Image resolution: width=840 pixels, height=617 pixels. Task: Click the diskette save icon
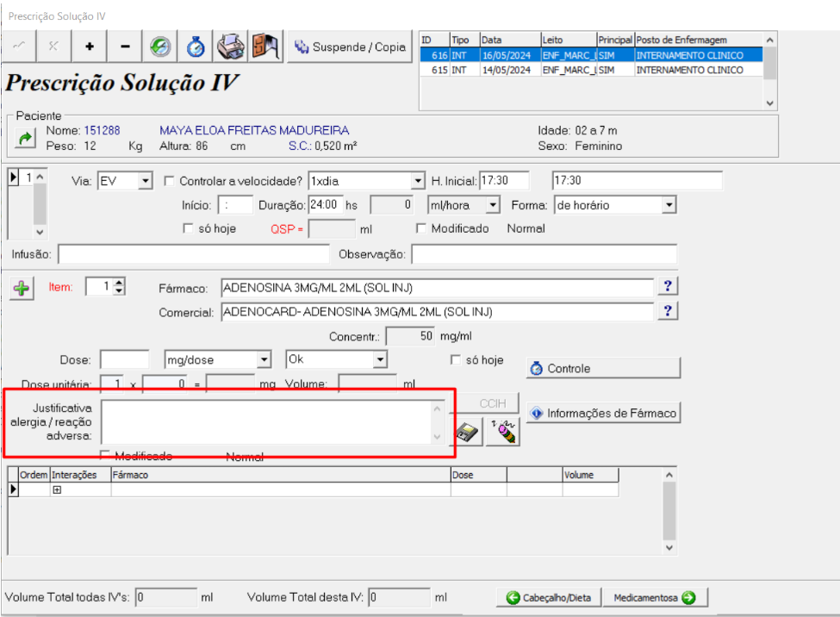[467, 432]
